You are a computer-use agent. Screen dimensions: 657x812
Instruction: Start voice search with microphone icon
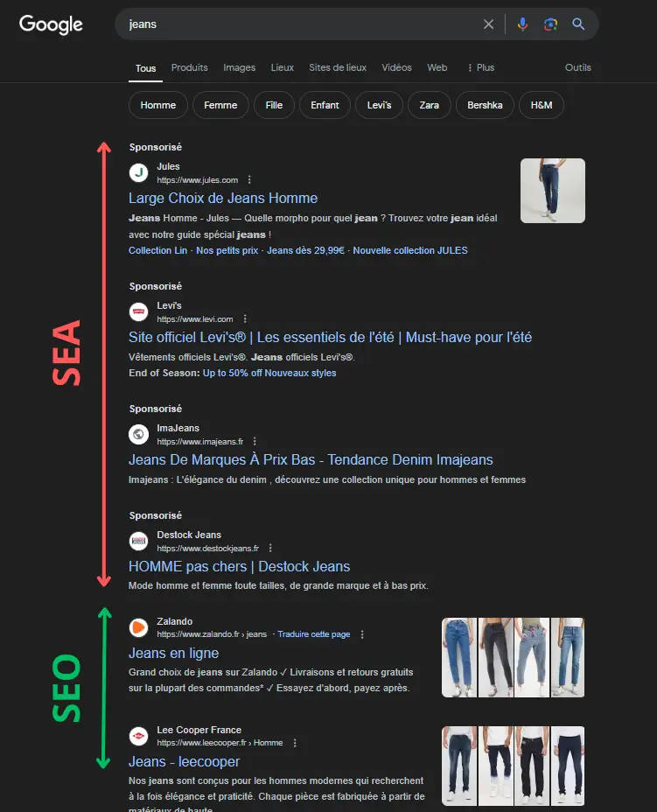522,24
